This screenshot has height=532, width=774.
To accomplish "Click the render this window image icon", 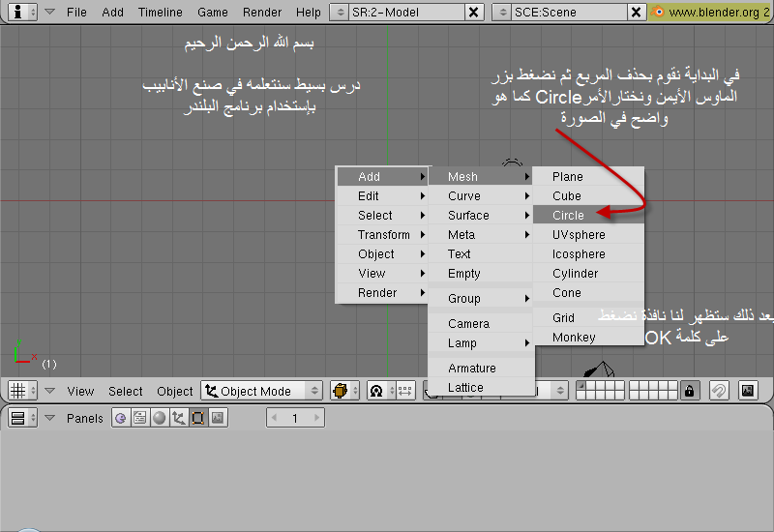I will (x=748, y=391).
